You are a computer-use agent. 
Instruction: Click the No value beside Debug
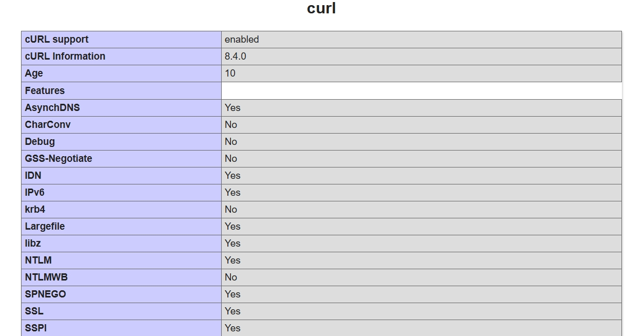coord(231,142)
